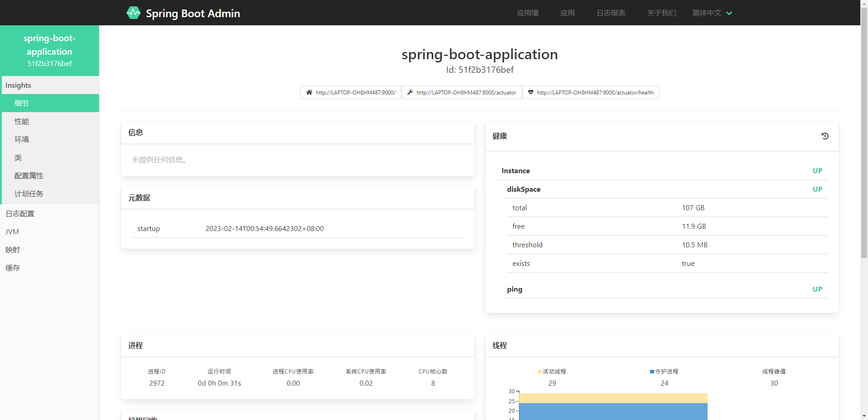This screenshot has width=868, height=420.
Task: Click the 未提供任何信息 message text
Action: pos(159,160)
